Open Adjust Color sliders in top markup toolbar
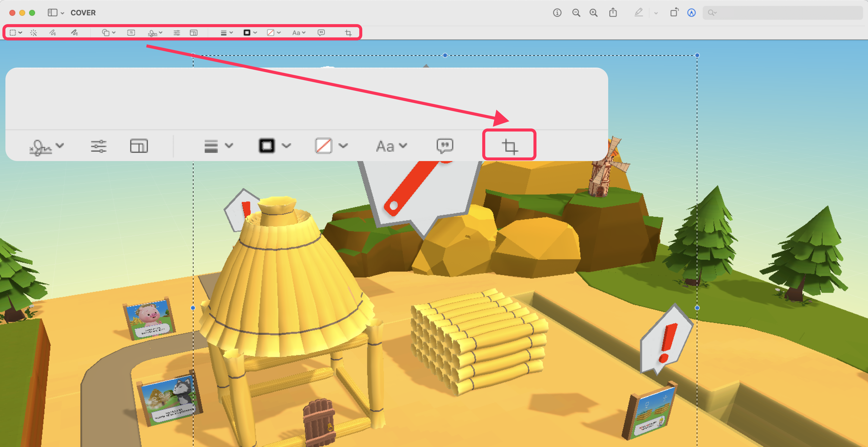The width and height of the screenshot is (868, 447). tap(177, 33)
